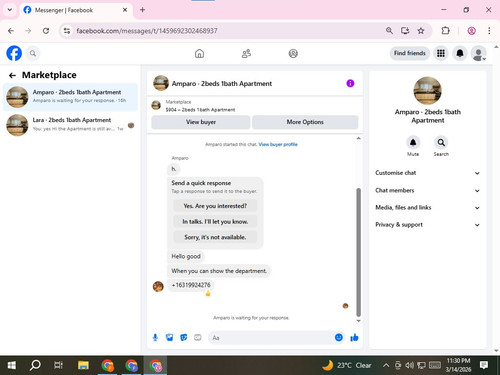
Task: Open Lara conversation in chat list
Action: tap(70, 125)
